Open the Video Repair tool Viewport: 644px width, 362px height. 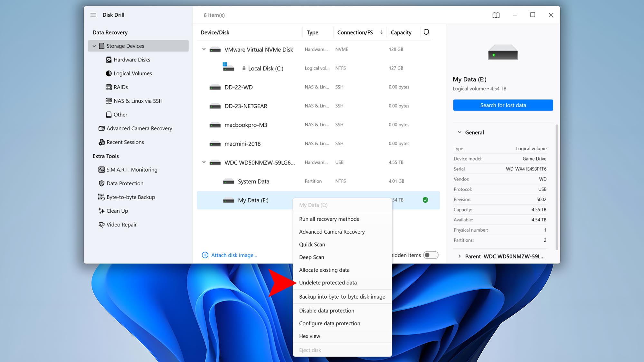(118, 225)
